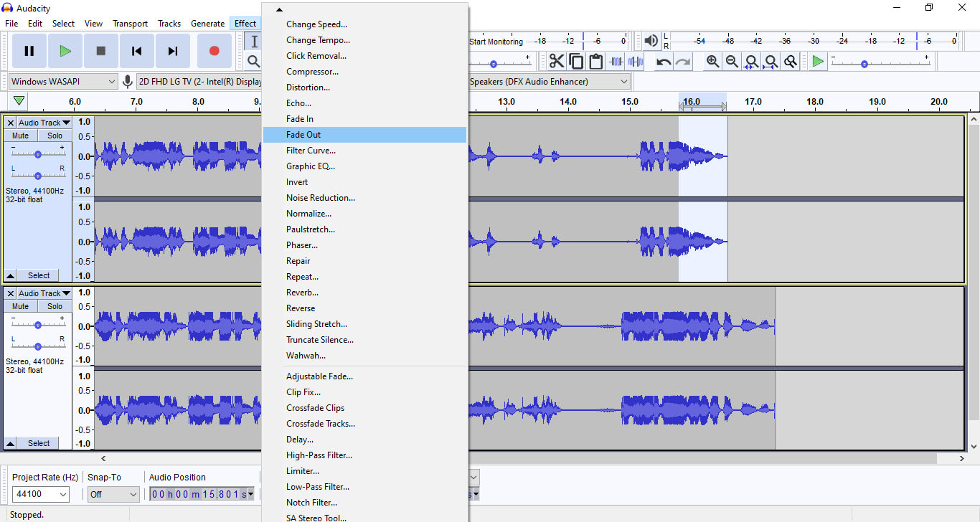Pick Truncate Silence... from the Effect menu
This screenshot has width=980, height=522.
tap(365, 340)
